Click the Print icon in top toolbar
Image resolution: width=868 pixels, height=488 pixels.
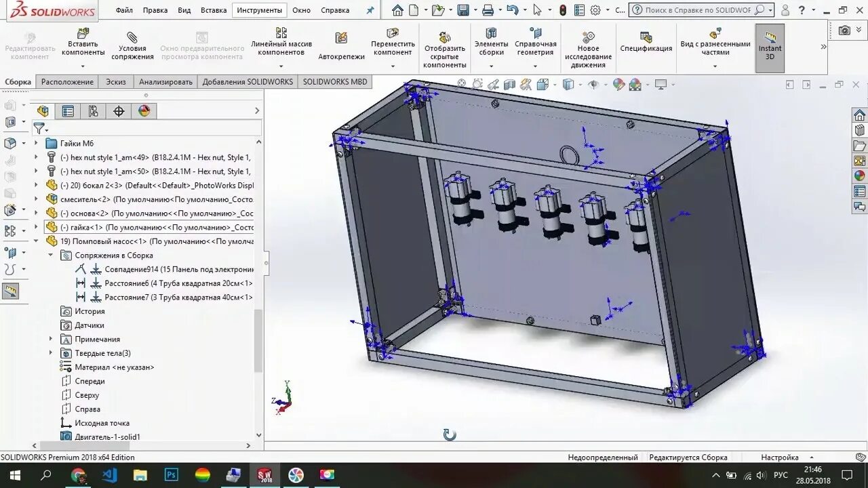(x=488, y=10)
